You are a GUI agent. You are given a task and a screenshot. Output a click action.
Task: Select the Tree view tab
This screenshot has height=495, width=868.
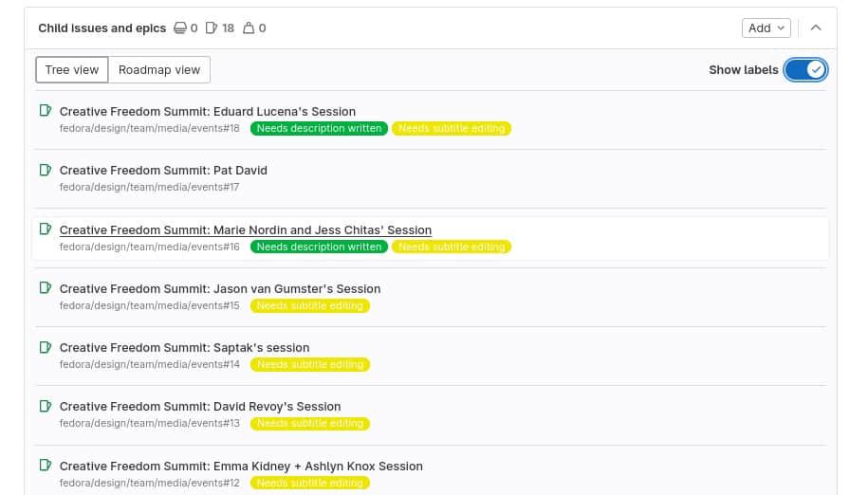72,70
